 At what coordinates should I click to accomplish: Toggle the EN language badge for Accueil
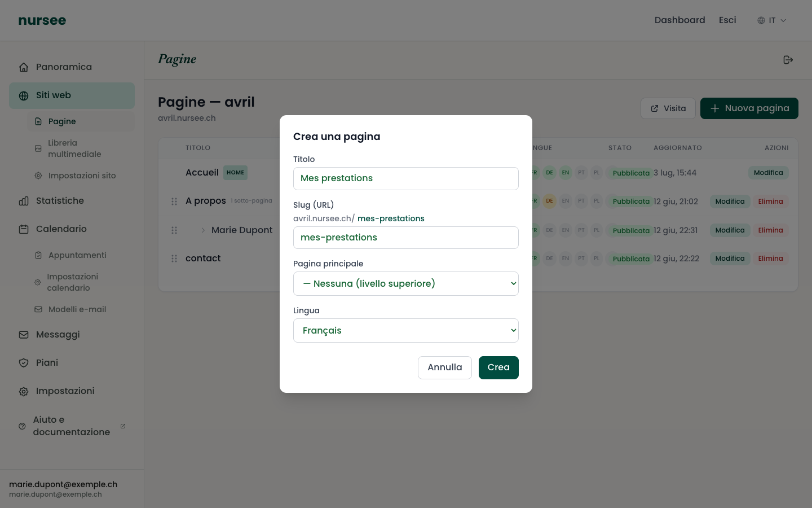pos(565,173)
